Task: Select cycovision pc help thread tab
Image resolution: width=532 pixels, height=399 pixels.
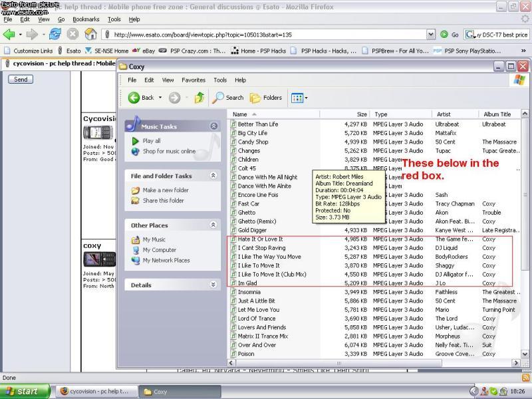Action: (60, 63)
